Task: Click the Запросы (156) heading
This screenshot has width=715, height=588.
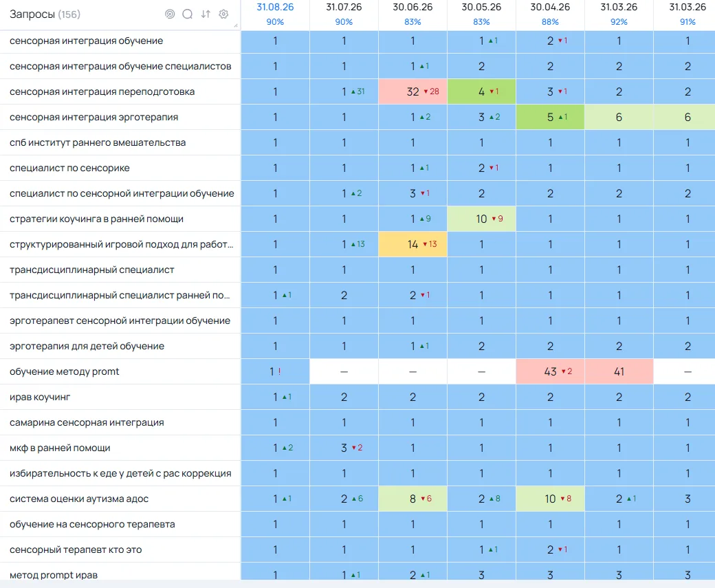Action: click(x=45, y=14)
